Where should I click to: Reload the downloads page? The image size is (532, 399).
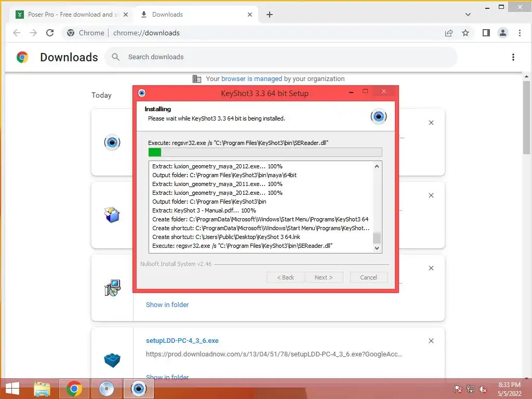point(50,33)
